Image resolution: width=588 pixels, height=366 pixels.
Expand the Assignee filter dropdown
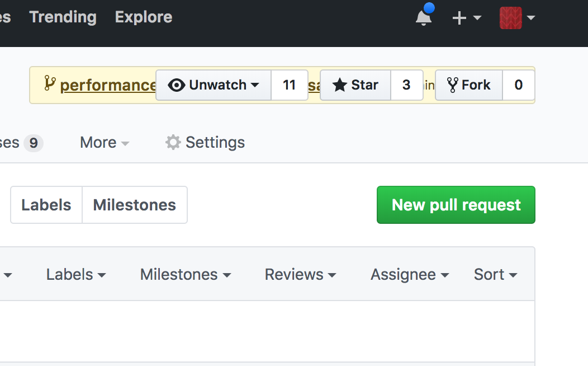pyautogui.click(x=410, y=274)
